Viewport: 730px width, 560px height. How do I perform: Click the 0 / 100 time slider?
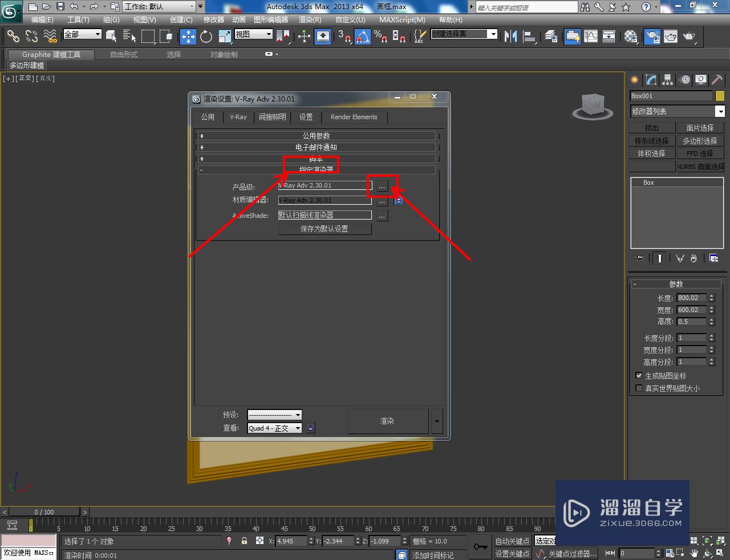click(44, 512)
